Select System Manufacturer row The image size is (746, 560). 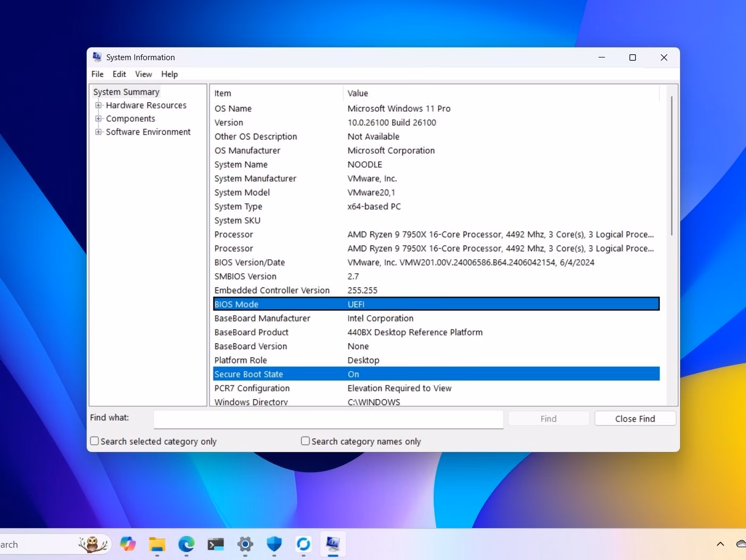[x=436, y=178]
